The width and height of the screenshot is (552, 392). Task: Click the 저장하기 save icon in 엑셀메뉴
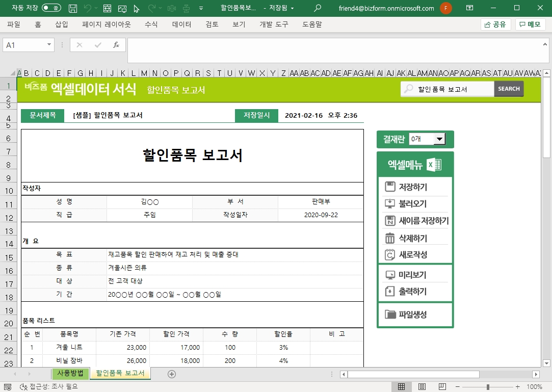[390, 187]
